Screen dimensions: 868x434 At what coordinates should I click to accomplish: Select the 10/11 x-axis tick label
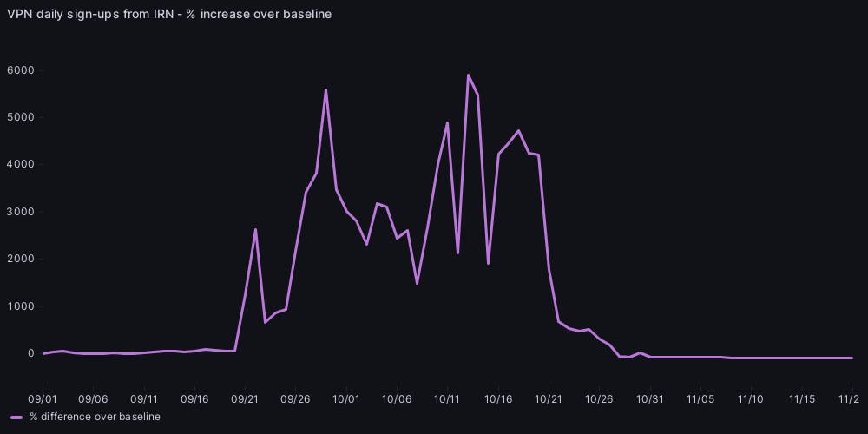(447, 399)
